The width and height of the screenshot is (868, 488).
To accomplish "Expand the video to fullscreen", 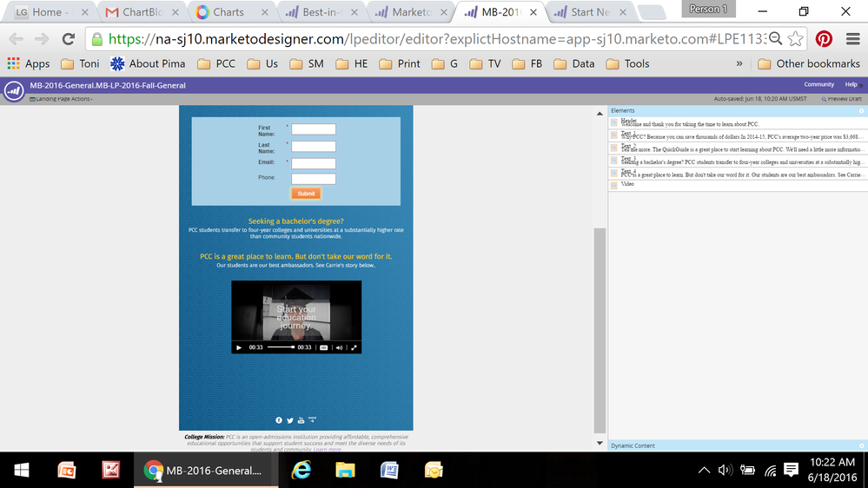I will (x=354, y=347).
